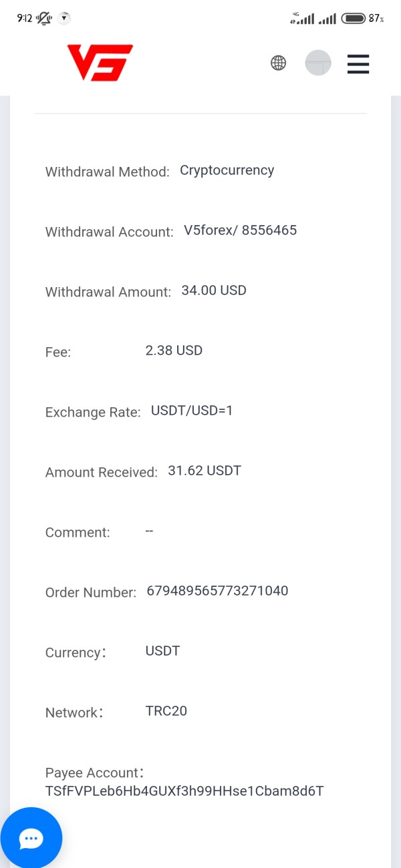Click the Comment field dash value
Image resolution: width=401 pixels, height=868 pixels.
150,531
